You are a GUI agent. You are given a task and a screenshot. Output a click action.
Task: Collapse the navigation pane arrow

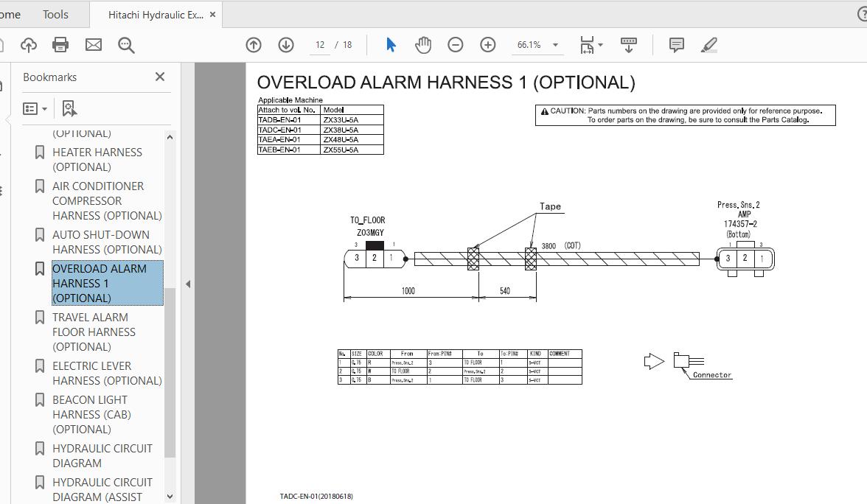tap(188, 284)
